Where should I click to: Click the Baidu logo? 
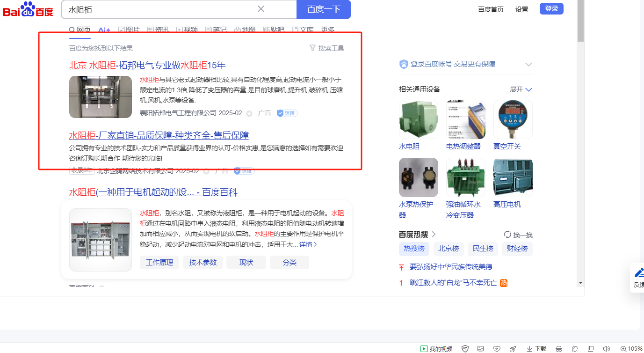click(28, 9)
